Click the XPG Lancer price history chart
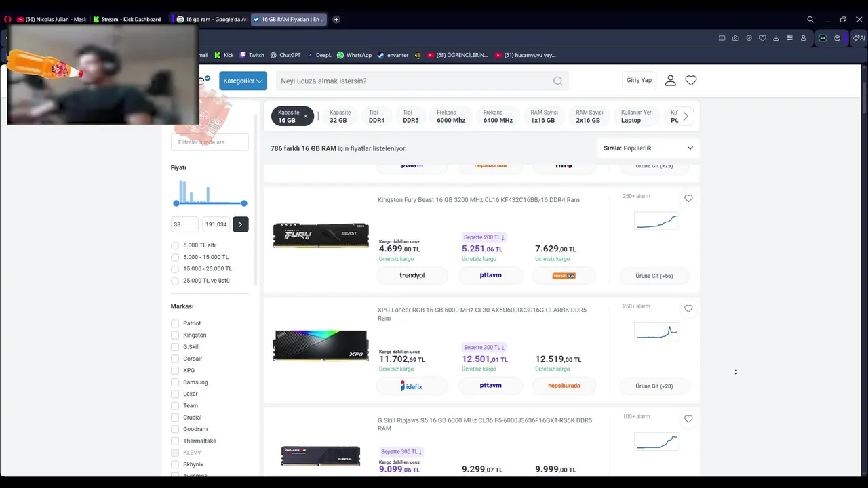Image resolution: width=868 pixels, height=488 pixels. (x=656, y=331)
